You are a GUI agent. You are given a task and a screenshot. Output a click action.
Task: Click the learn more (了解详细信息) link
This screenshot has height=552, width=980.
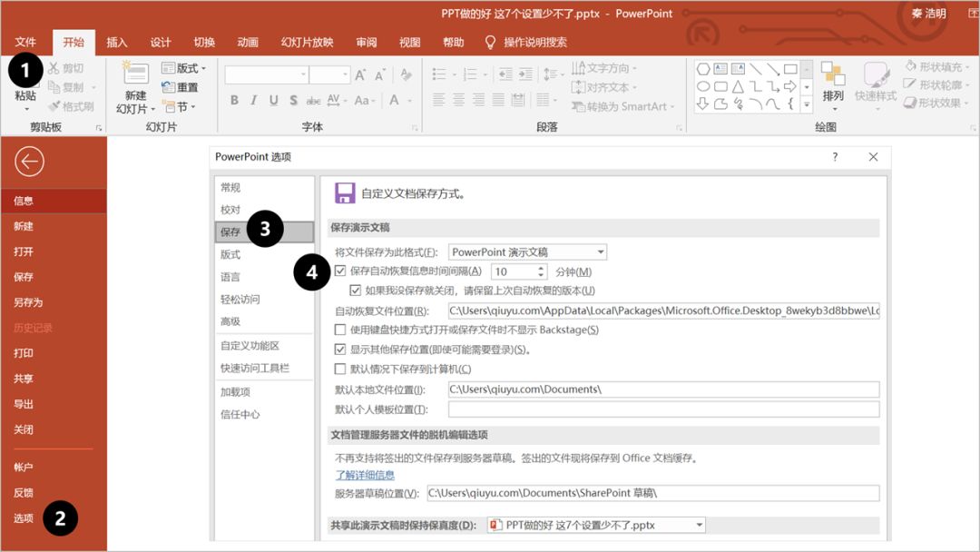[x=365, y=475]
